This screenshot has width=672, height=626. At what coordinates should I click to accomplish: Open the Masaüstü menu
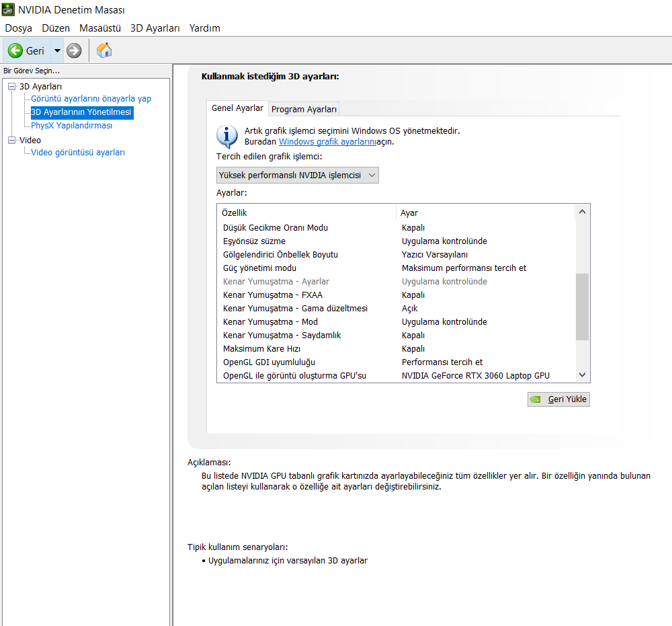click(x=100, y=28)
